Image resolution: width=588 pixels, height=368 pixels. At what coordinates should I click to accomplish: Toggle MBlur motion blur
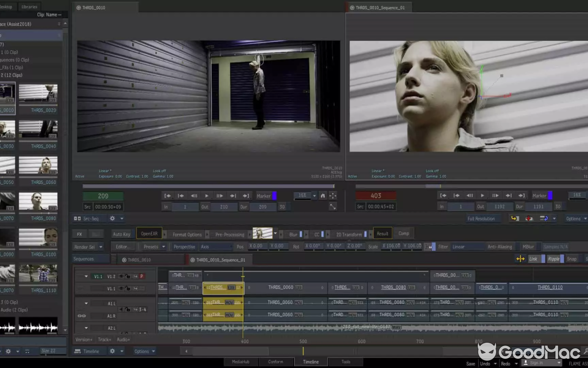[528, 246]
